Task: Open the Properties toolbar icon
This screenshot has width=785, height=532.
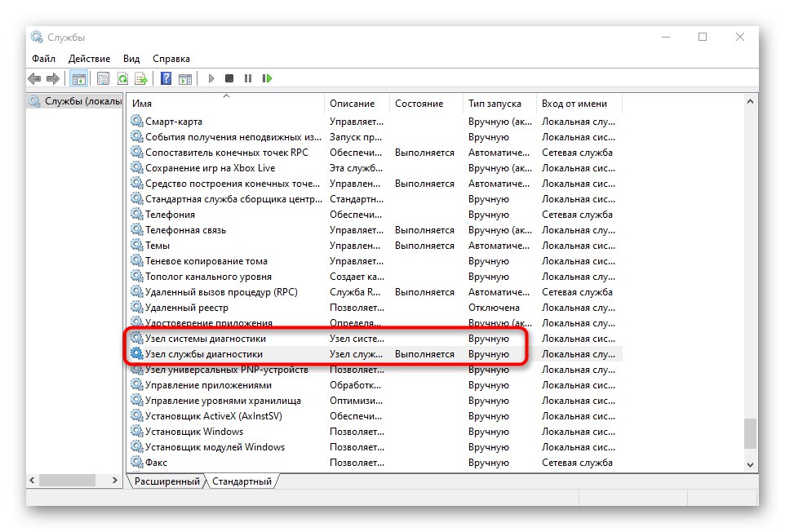Action: coord(103,78)
